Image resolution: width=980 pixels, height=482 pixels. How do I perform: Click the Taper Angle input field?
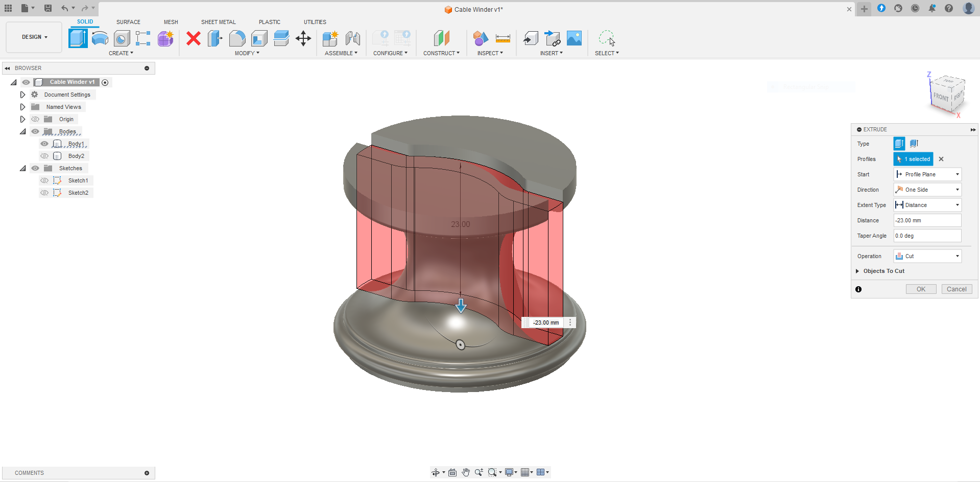point(927,236)
